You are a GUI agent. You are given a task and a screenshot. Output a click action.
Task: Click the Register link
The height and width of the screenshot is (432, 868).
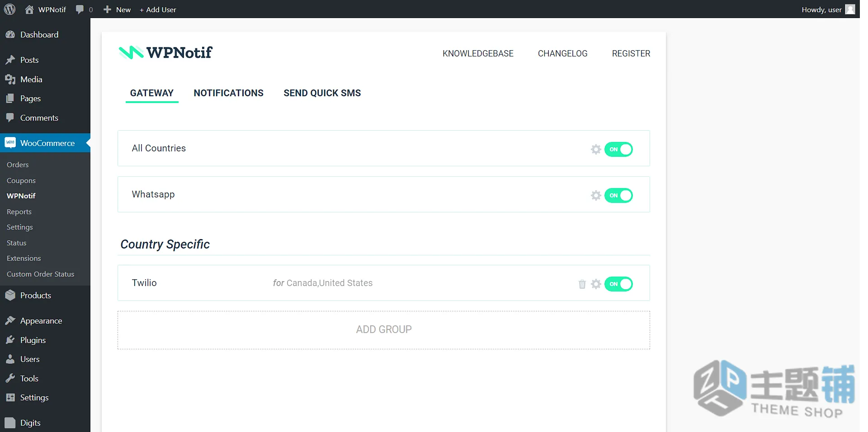[631, 53]
